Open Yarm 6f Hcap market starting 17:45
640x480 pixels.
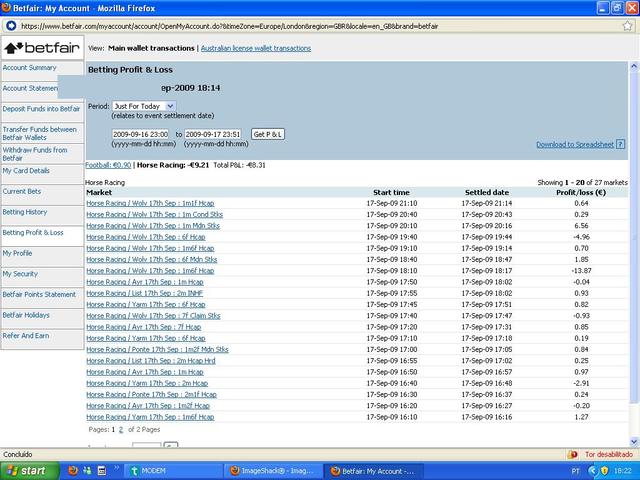click(x=146, y=304)
